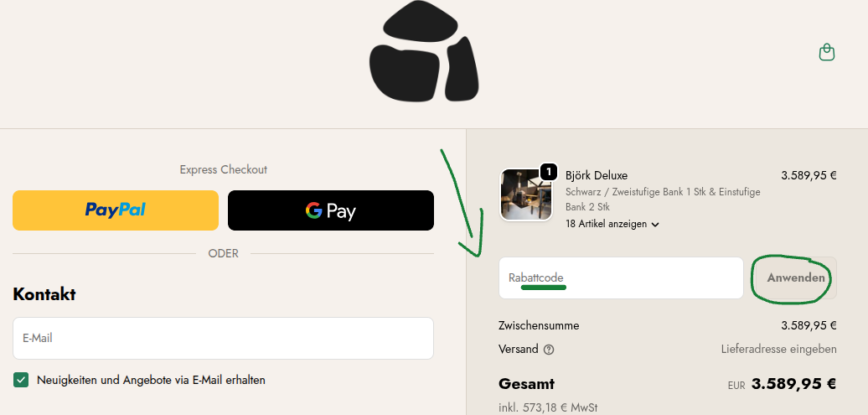Pay with the yellow PayPal button
Screen dimensions: 868x415
point(116,210)
